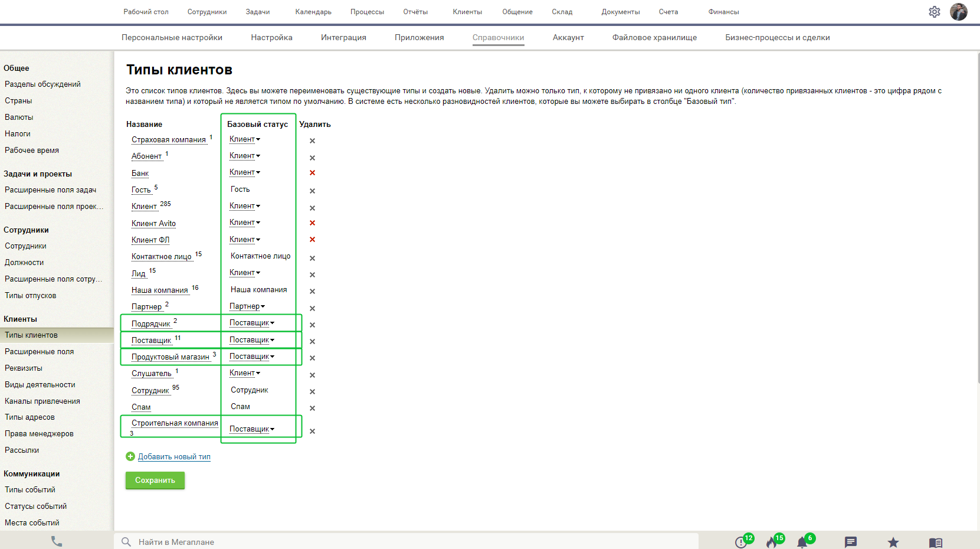Open the book help icon
The image size is (980, 549).
pyautogui.click(x=935, y=542)
